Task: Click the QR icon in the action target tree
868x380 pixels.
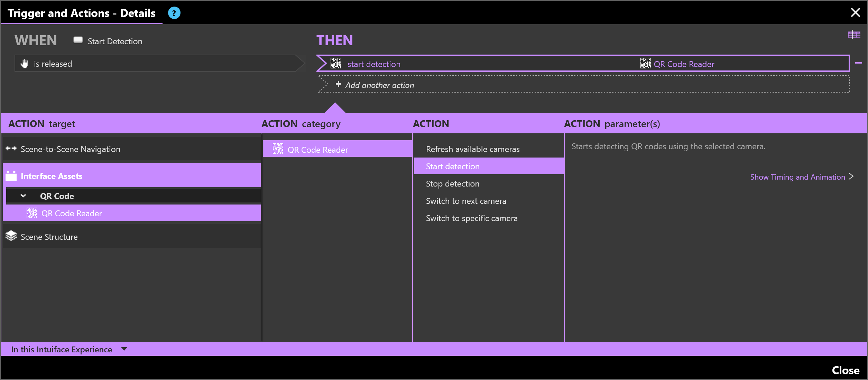Action: pos(32,213)
